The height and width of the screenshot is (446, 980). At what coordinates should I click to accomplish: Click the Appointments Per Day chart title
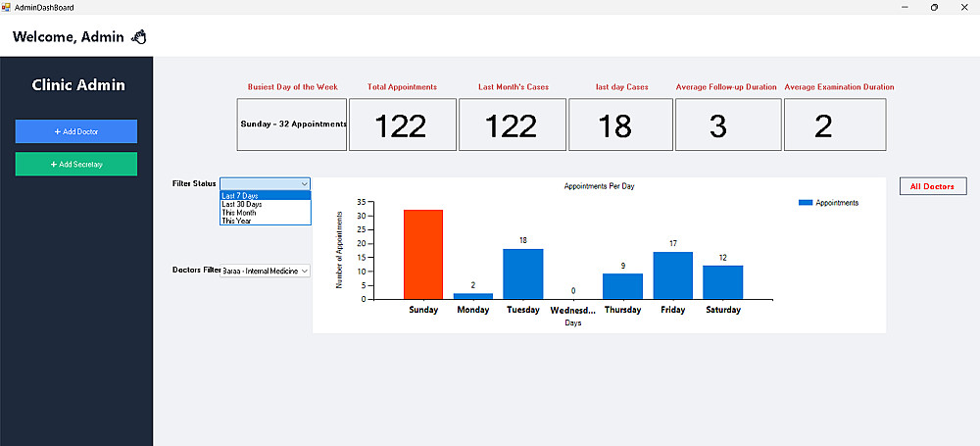tap(600, 186)
